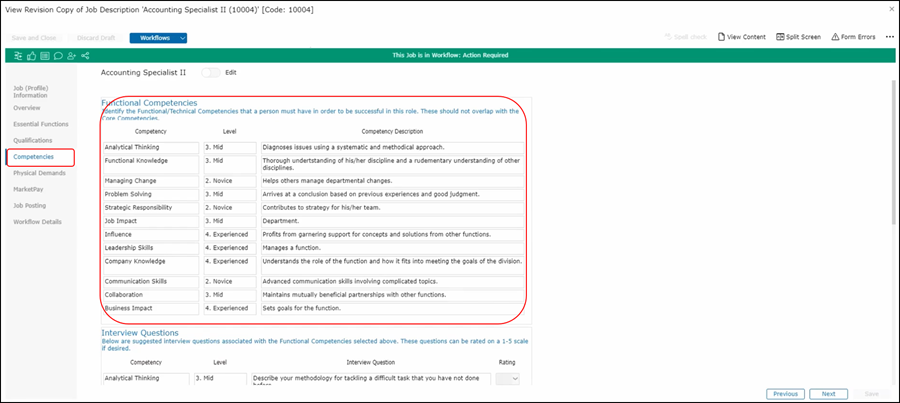Click the checklist icon in green bar
The image size is (900, 403).
19,56
